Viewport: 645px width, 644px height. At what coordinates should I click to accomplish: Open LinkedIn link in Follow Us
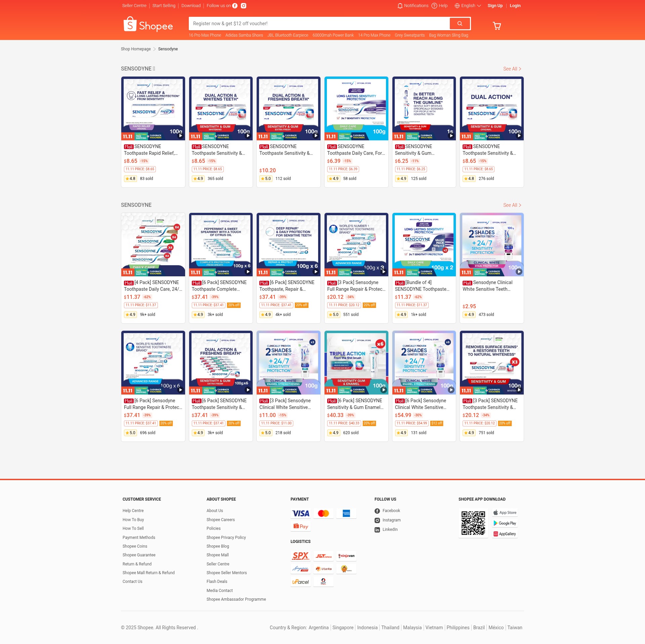point(386,530)
